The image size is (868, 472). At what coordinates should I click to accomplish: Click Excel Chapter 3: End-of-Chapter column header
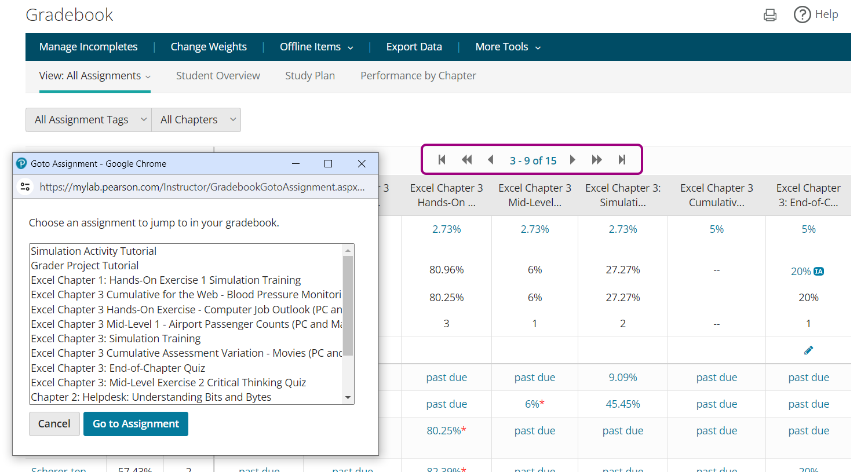pyautogui.click(x=809, y=195)
